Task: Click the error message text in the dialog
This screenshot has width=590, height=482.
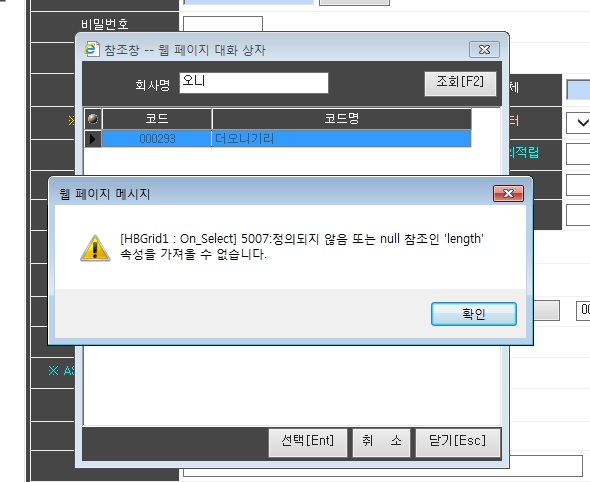Action: (x=302, y=246)
